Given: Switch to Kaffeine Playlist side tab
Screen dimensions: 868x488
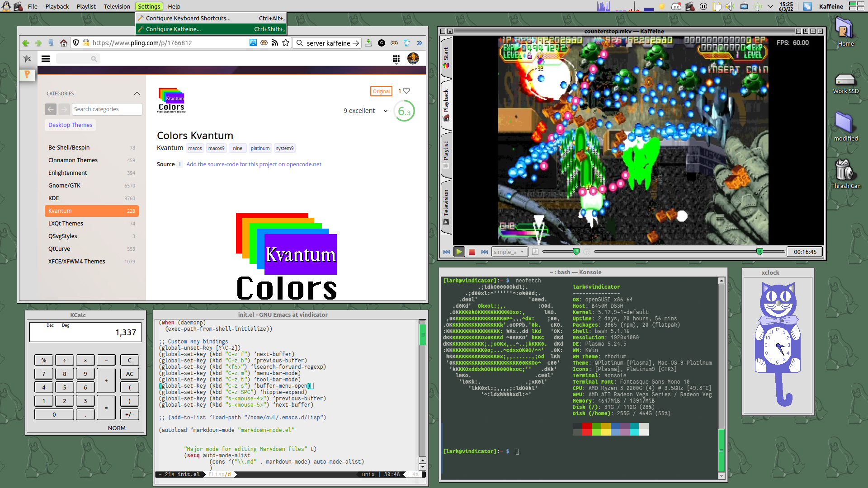Looking at the screenshot, I should (x=446, y=155).
